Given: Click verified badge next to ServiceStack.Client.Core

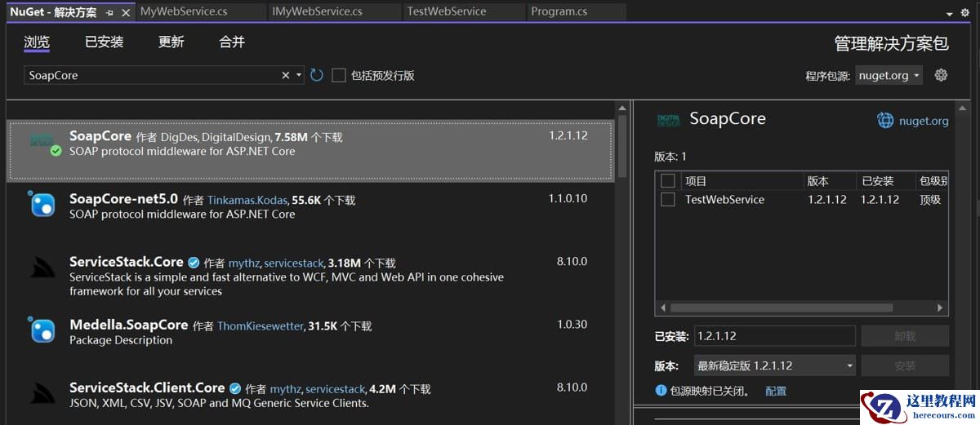Looking at the screenshot, I should coord(234,388).
